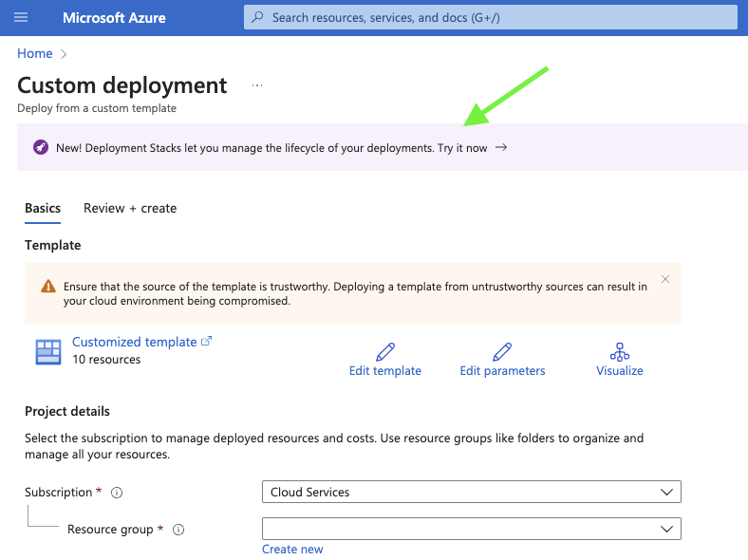Click the warning triangle icon
748x560 pixels.
coord(48,287)
